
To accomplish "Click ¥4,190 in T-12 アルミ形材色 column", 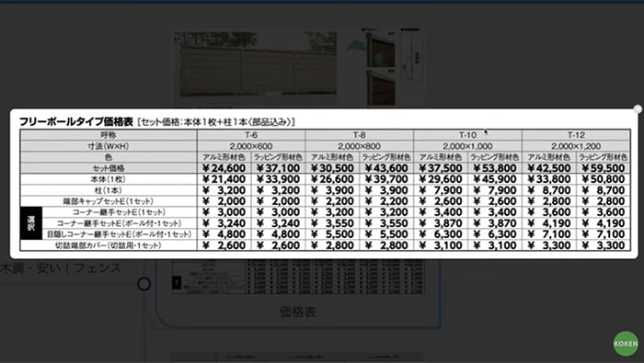I will pos(549,223).
